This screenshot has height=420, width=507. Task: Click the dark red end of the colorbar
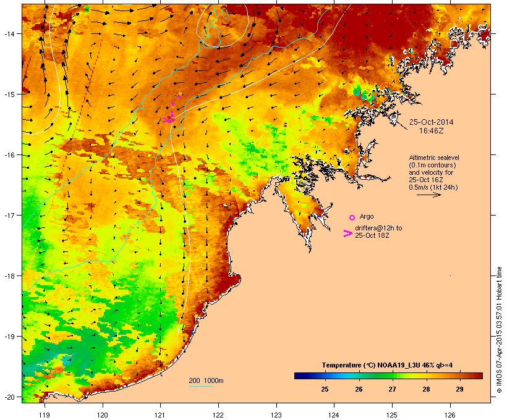pyautogui.click(x=479, y=376)
